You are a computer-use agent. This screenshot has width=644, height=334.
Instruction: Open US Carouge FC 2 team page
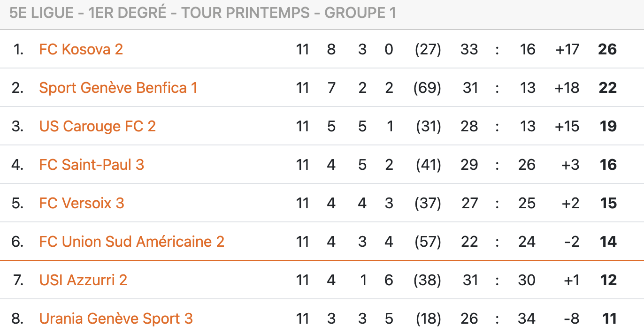[97, 126]
